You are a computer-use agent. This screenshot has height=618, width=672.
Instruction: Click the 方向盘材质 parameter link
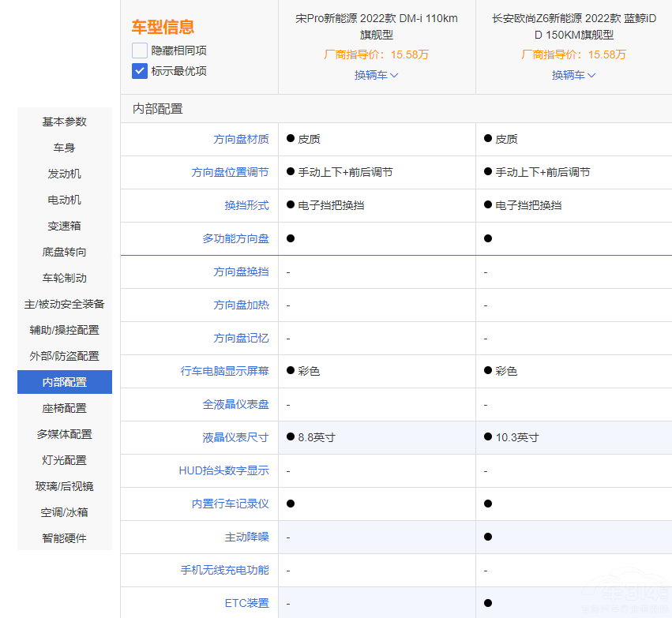click(x=242, y=139)
